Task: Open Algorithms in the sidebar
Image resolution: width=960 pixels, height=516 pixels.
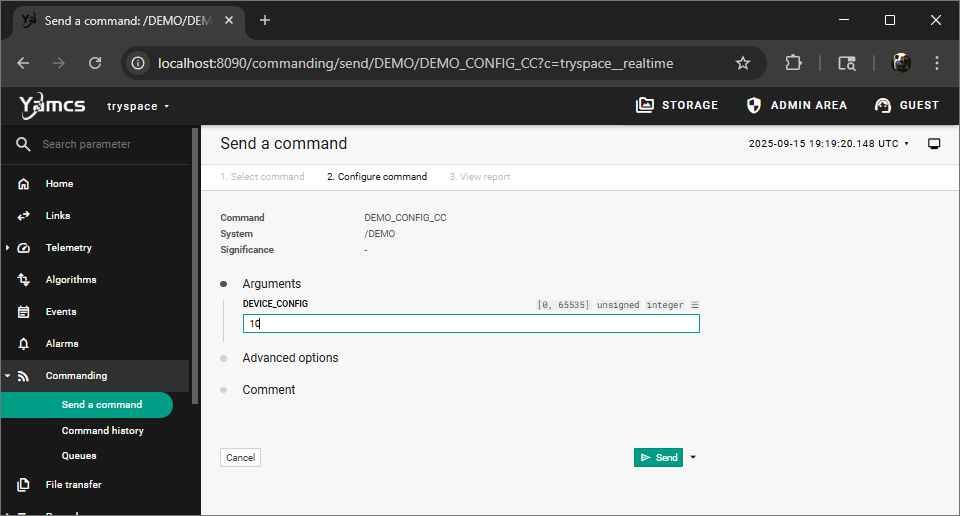Action: click(71, 280)
